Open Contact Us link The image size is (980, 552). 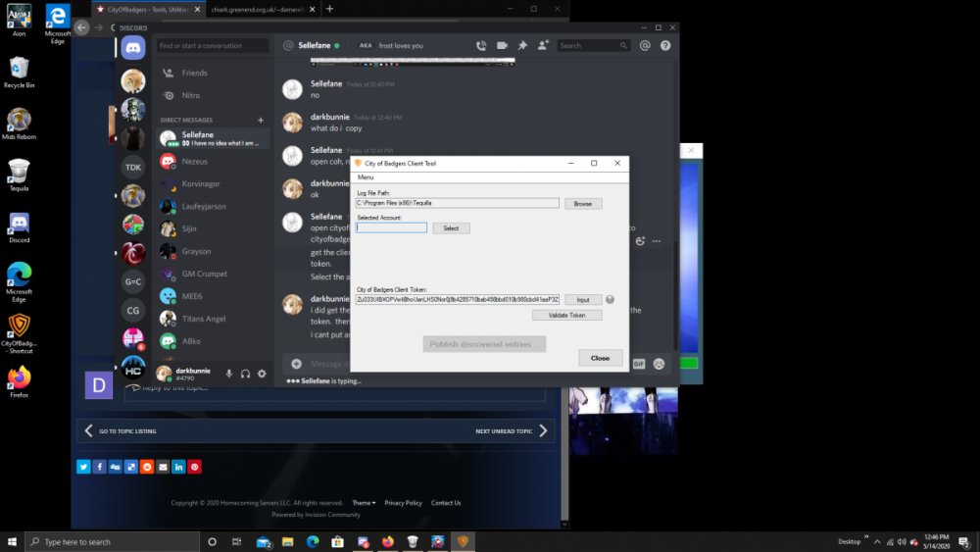446,503
